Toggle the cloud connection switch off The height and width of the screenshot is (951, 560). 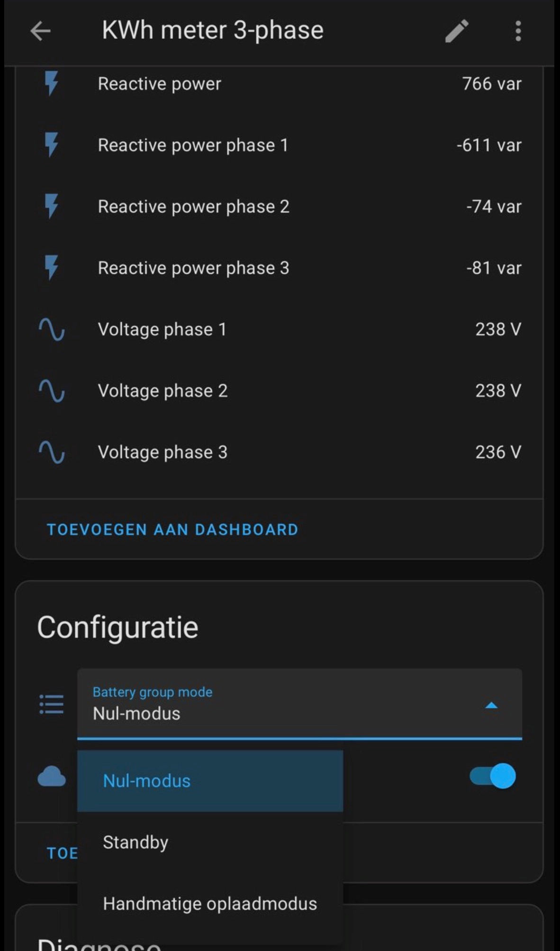click(493, 776)
